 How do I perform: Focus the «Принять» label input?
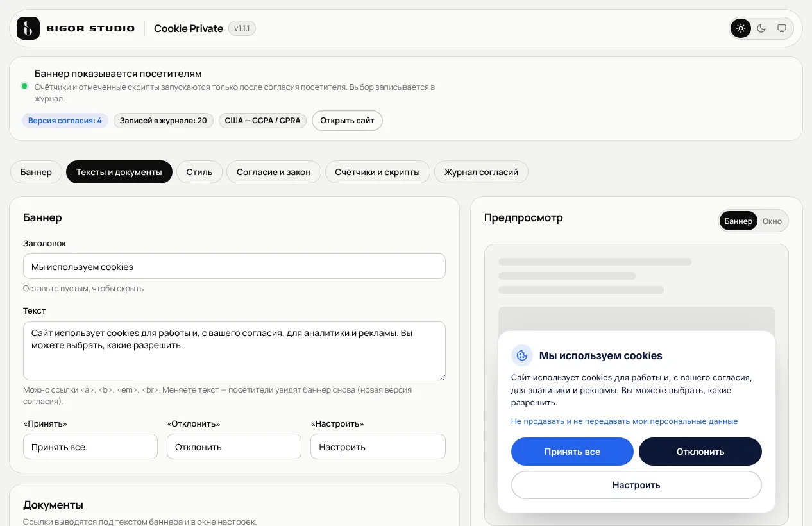click(x=90, y=446)
